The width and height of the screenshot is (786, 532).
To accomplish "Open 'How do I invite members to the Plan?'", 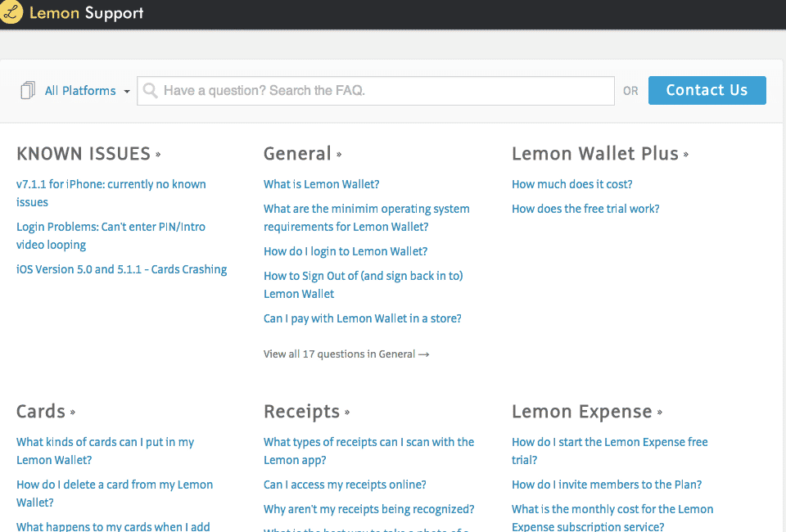I will coord(606,485).
